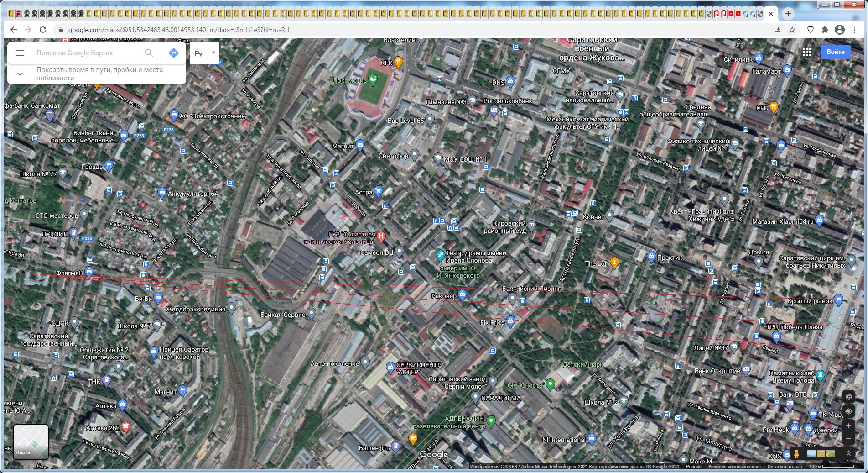Show your location with the crosshair button

[848, 411]
